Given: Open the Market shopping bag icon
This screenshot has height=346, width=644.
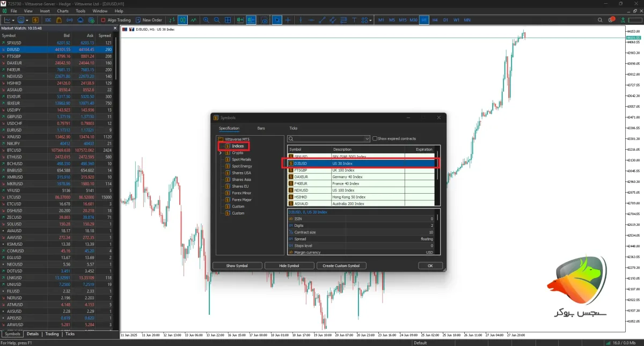Looking at the screenshot, I should point(59,20).
